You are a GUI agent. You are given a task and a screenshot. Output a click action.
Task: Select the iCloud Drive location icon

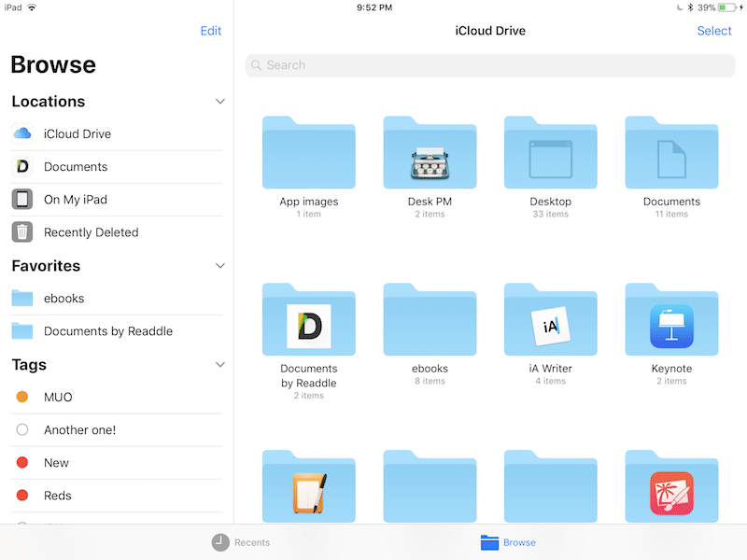22,133
